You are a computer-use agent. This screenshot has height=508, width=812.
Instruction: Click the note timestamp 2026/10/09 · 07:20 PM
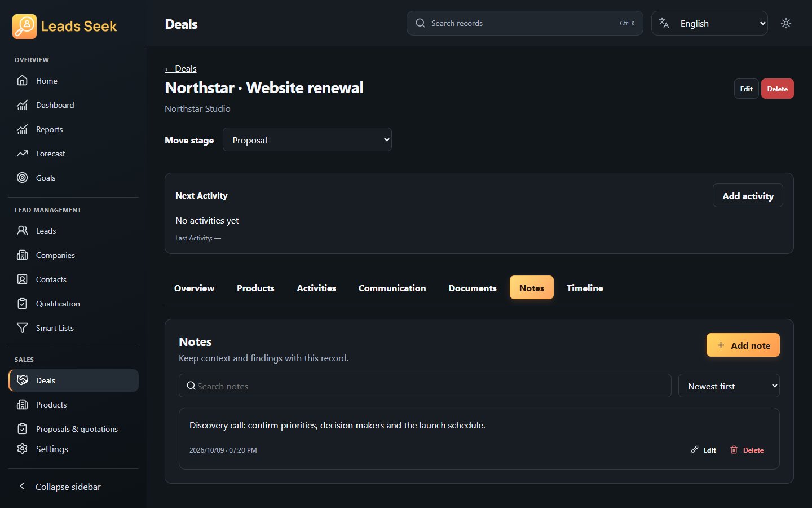tap(223, 450)
